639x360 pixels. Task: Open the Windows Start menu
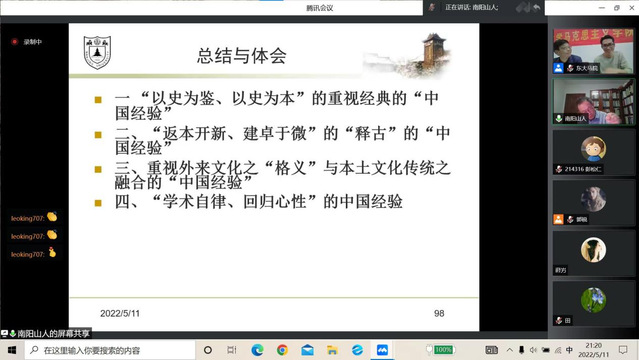(12, 350)
